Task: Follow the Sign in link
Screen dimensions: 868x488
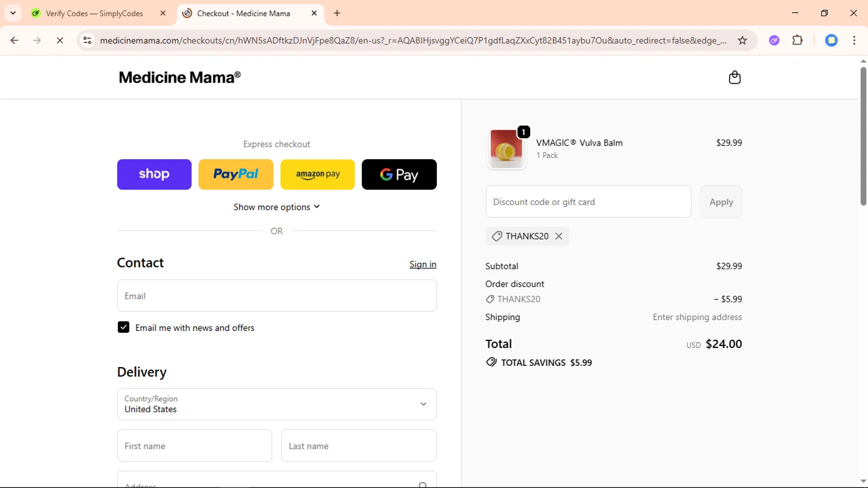Action: tap(423, 265)
